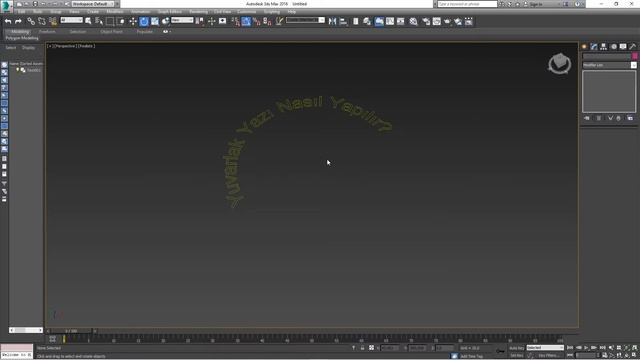Toggle the 3D Snaps button
This screenshot has width=640, height=360.
point(236,21)
